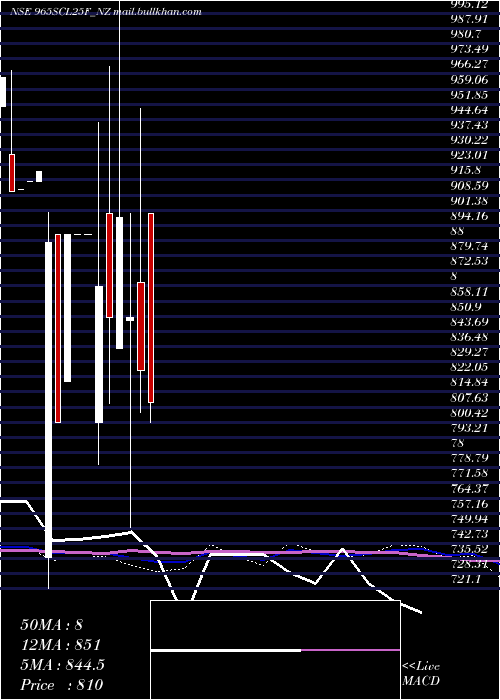The height and width of the screenshot is (700, 500).
Task: Click the 800.42 price axis label
Action: coord(469,412)
